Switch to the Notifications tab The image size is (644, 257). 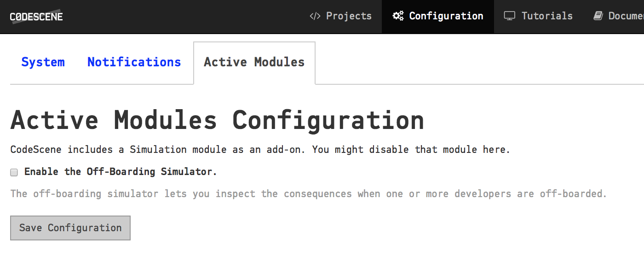(x=134, y=62)
